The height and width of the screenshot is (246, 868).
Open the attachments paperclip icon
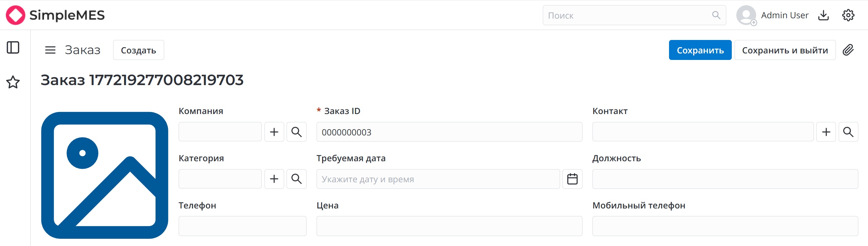849,50
